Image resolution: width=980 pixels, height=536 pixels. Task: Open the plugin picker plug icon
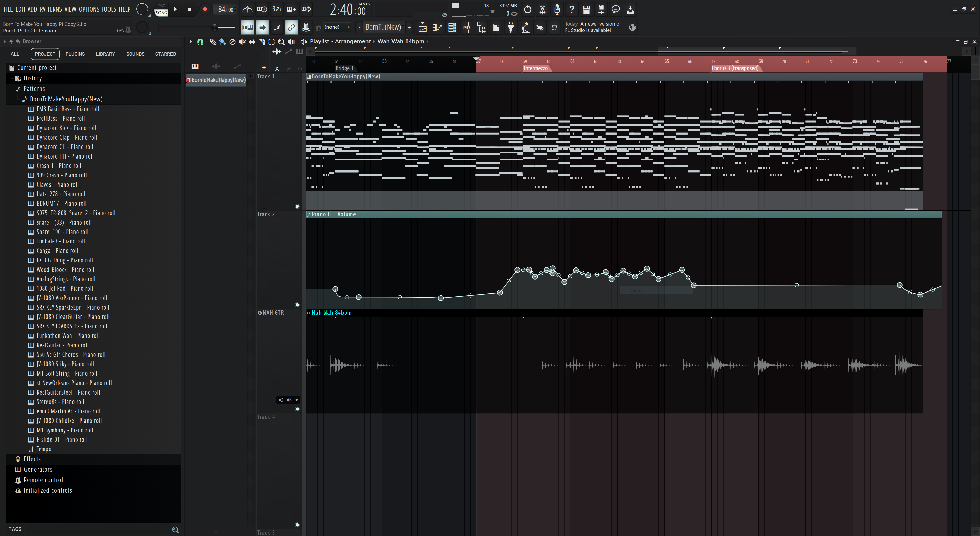511,27
